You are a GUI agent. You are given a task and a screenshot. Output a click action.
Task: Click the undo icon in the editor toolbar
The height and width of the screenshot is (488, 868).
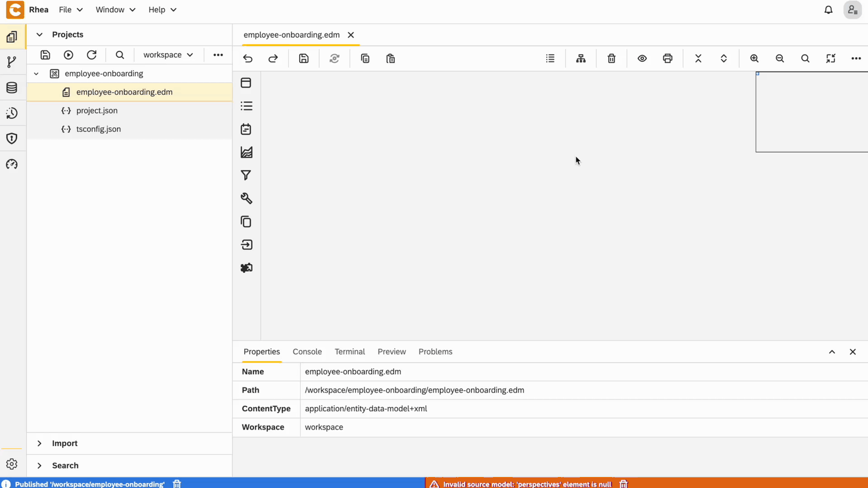[x=248, y=58]
